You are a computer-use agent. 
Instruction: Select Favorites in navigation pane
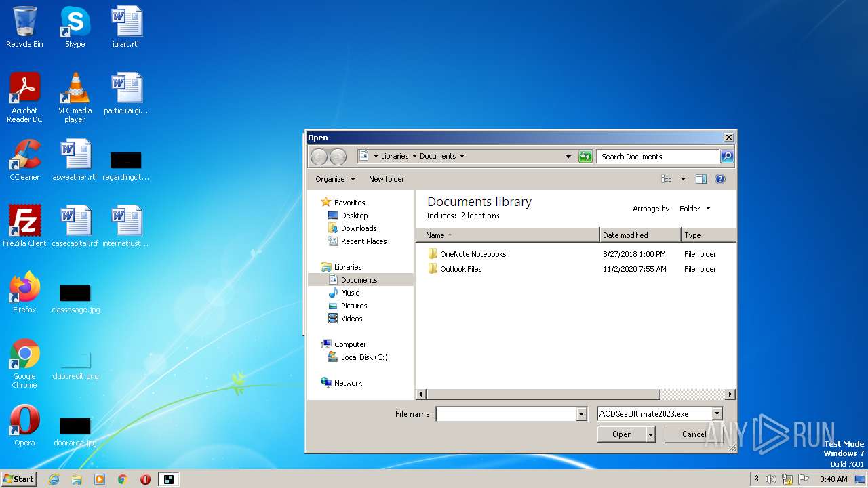pyautogui.click(x=343, y=203)
